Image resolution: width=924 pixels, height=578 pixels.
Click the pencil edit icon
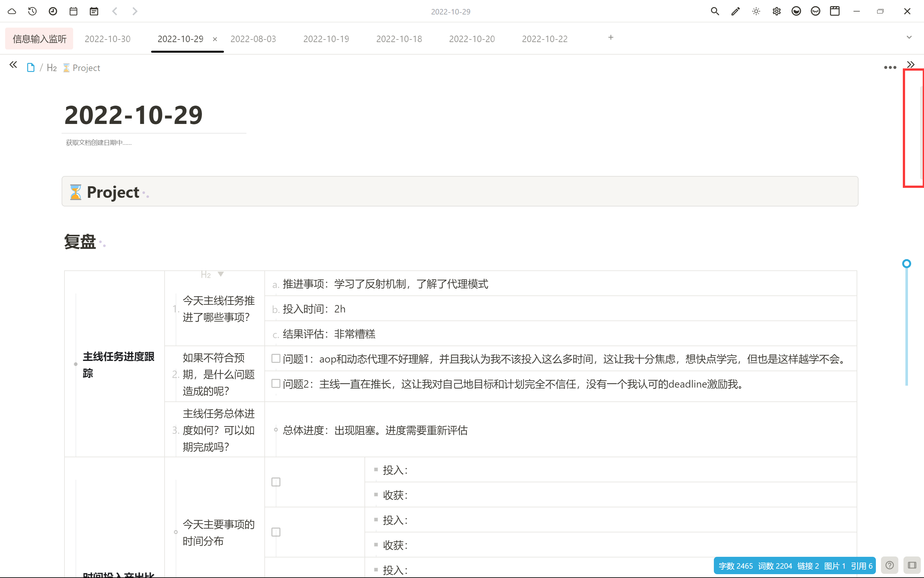[735, 12]
